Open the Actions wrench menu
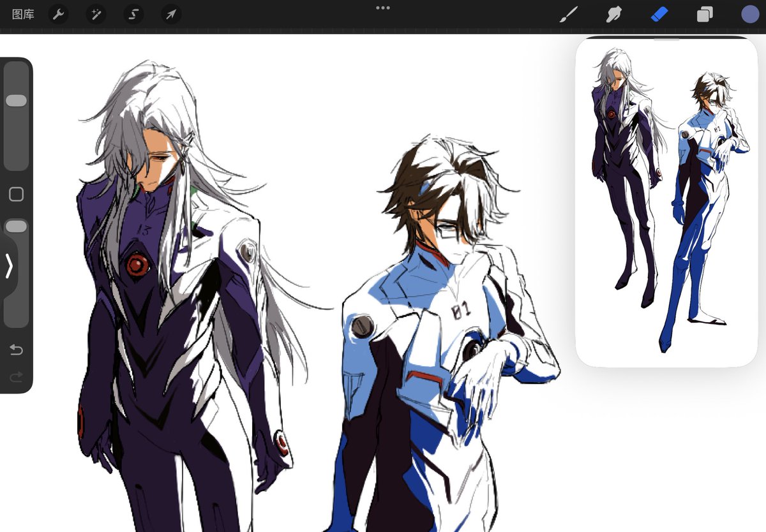This screenshot has width=766, height=532. (x=58, y=14)
